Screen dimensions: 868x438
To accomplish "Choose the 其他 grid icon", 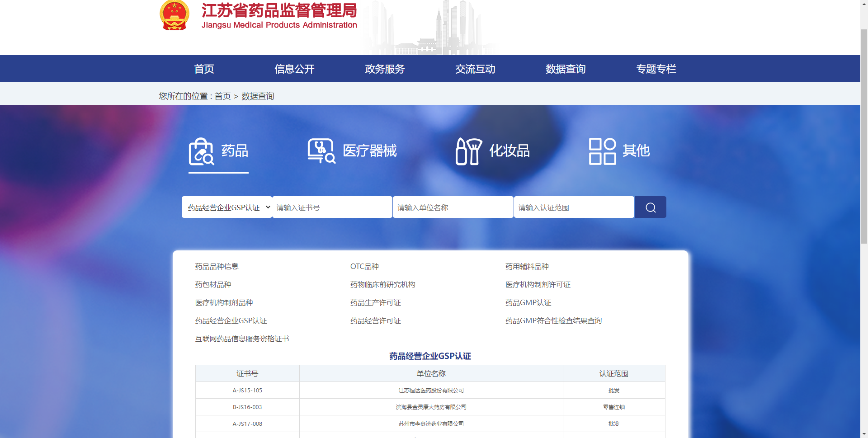I will (602, 151).
